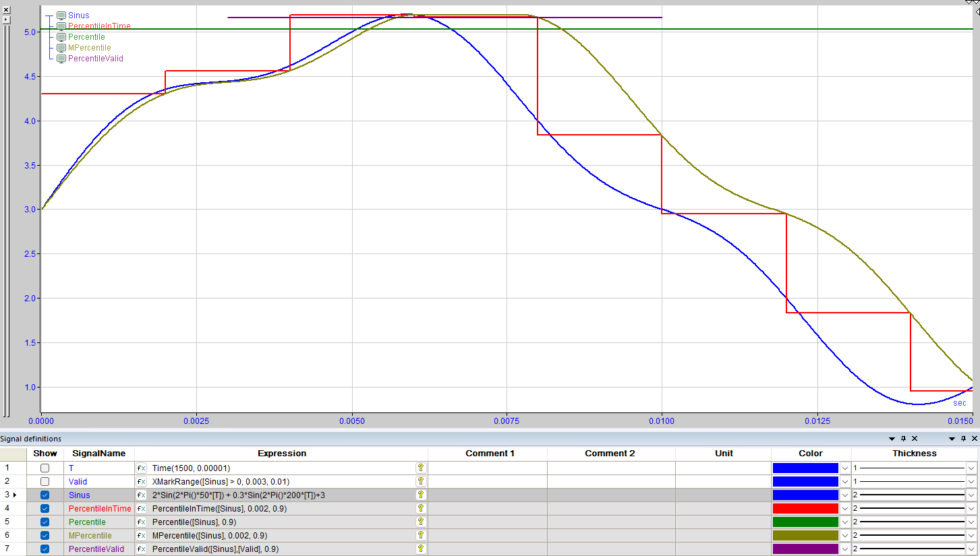Click the monitor icon beside Percentile in legend
This screenshot has height=556, width=980.
click(61, 37)
